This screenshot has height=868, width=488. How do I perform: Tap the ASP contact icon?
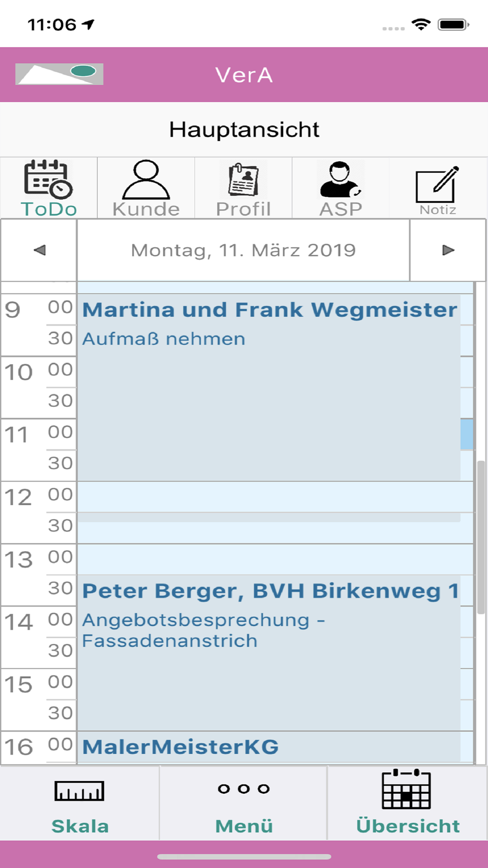(x=340, y=180)
